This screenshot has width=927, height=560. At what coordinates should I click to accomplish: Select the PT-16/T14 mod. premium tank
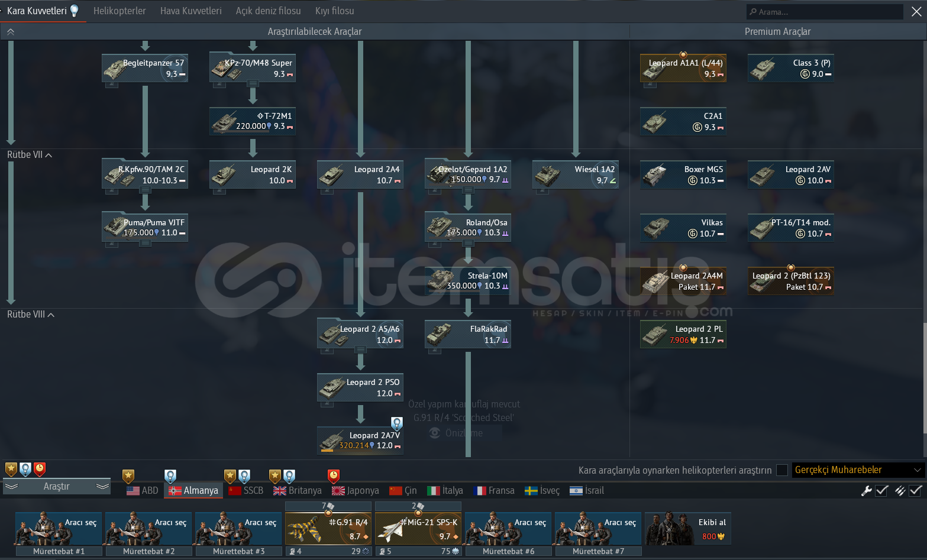coord(791,228)
